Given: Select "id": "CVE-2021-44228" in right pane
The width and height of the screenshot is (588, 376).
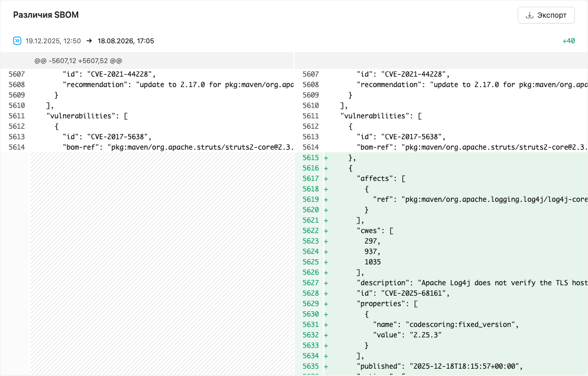Looking at the screenshot, I should tap(403, 74).
